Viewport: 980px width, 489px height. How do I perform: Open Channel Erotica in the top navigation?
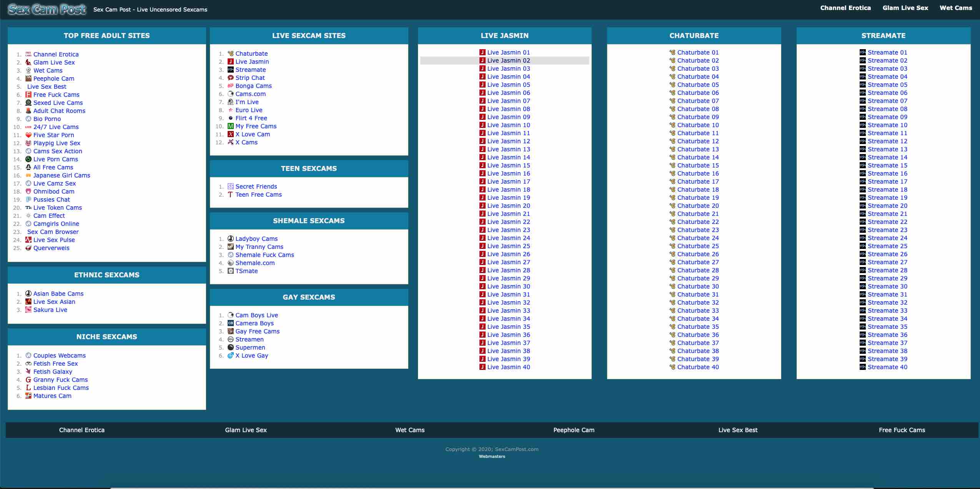[x=845, y=8]
